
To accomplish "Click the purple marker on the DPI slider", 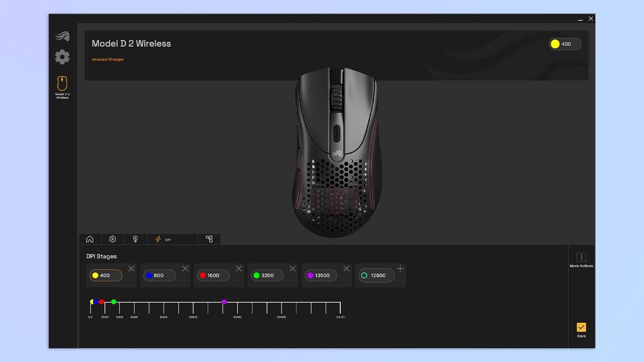I will click(223, 302).
